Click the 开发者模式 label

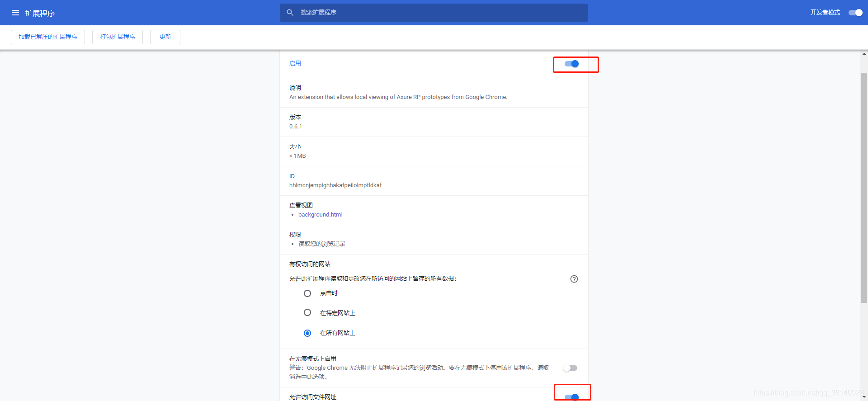825,13
